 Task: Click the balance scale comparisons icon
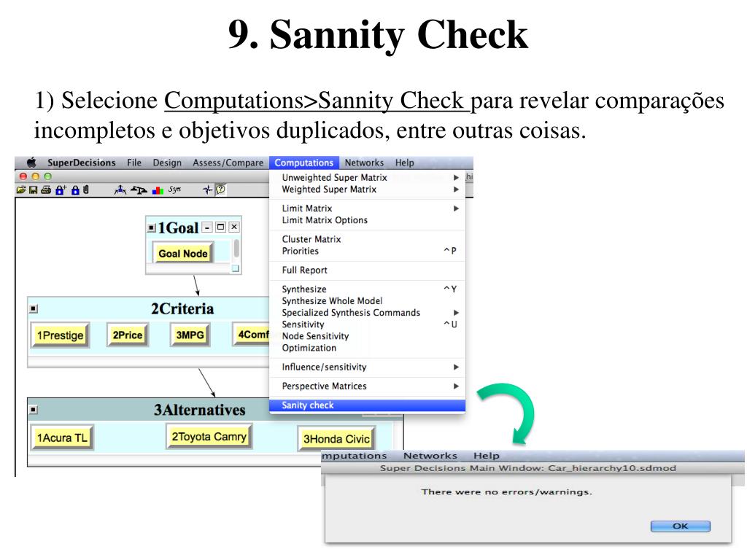click(139, 190)
